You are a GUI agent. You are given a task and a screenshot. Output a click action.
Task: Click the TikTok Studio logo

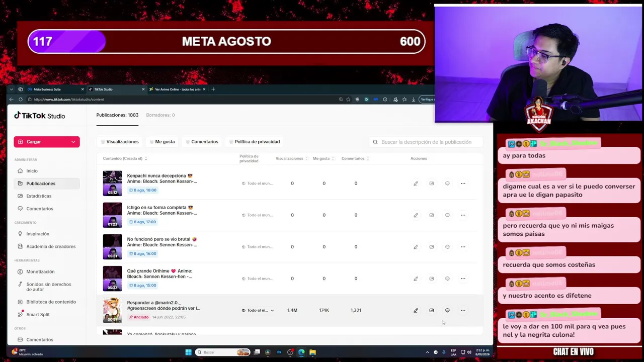pyautogui.click(x=40, y=116)
